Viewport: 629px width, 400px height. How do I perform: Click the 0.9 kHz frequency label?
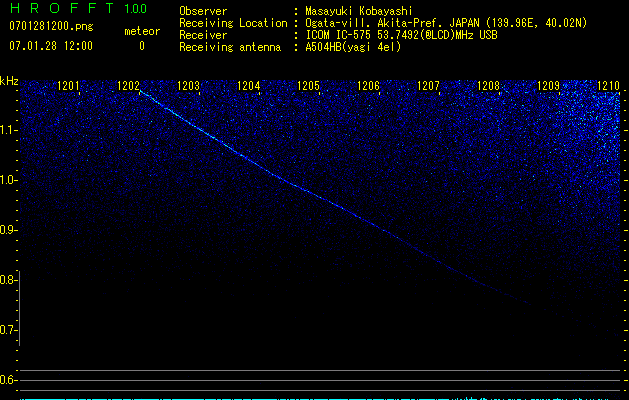(x=8, y=230)
